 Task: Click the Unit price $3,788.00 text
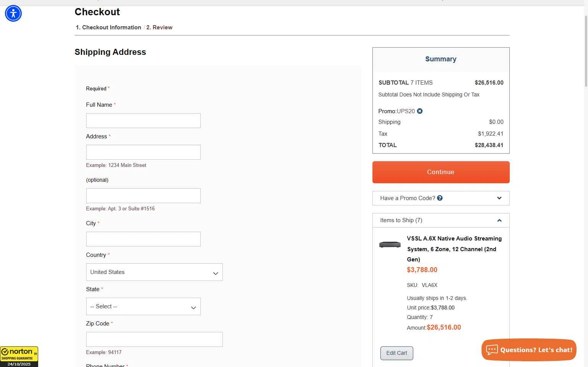click(x=430, y=308)
